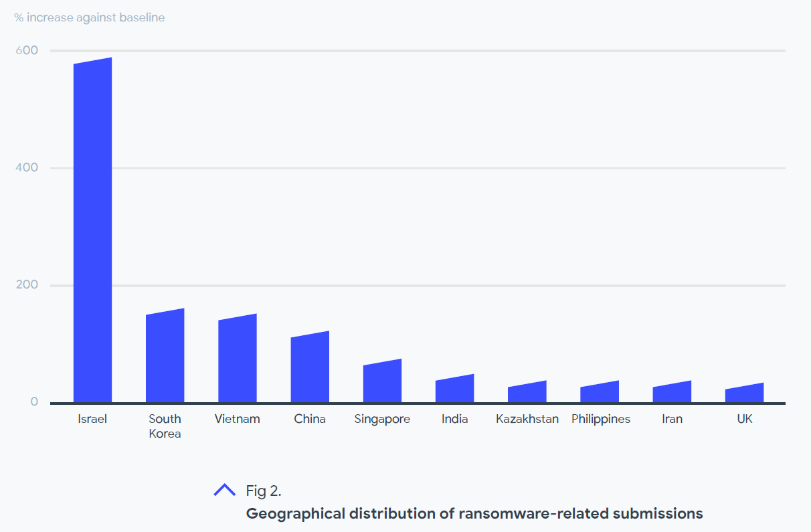Click the Iran bar
Screen dimensions: 811x532
672,392
